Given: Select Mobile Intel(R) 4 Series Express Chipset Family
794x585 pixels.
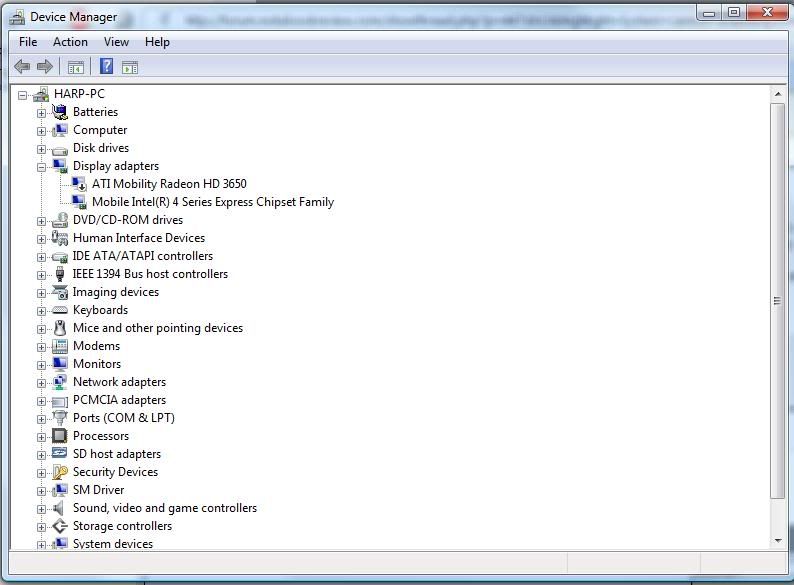Looking at the screenshot, I should [213, 202].
